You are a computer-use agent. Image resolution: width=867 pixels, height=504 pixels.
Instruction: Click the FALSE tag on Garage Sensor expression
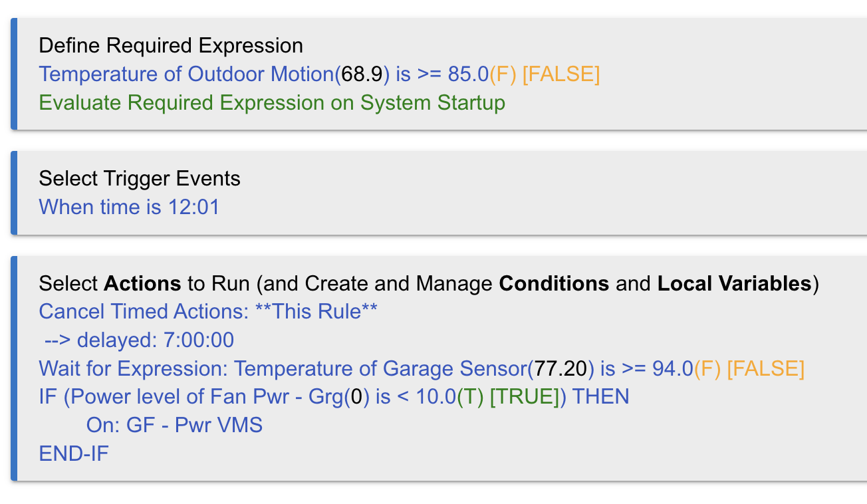tap(766, 368)
